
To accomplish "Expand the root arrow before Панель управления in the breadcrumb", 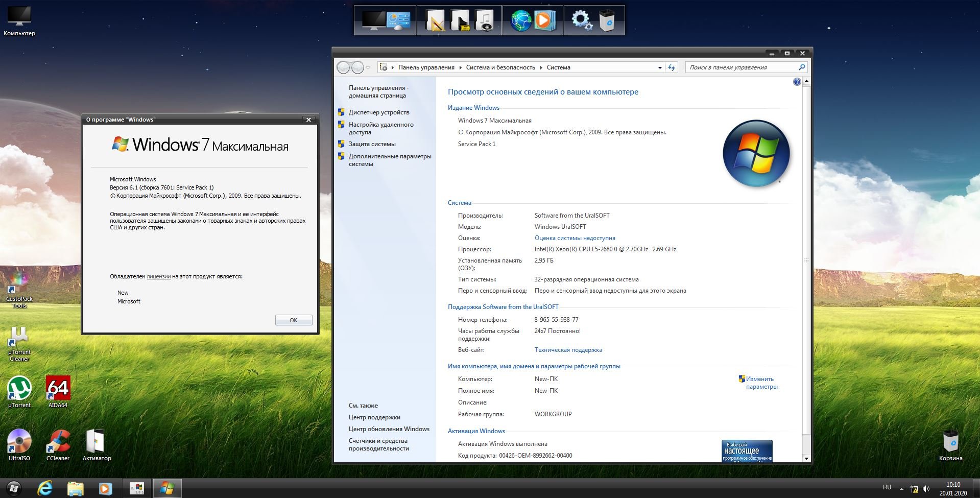I will [392, 67].
